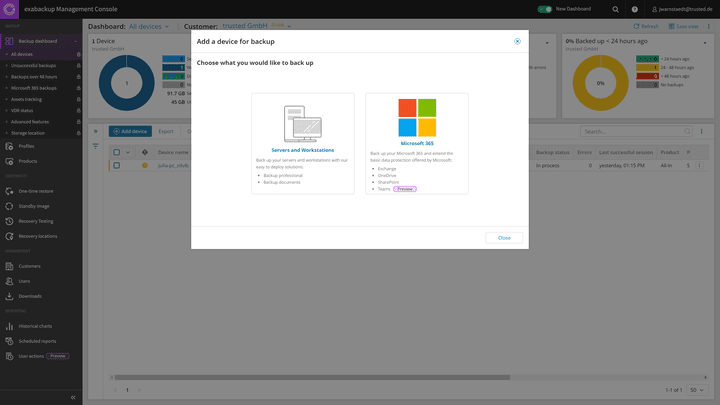Click the Servers and Workstations link
The image size is (720, 405).
click(x=303, y=150)
